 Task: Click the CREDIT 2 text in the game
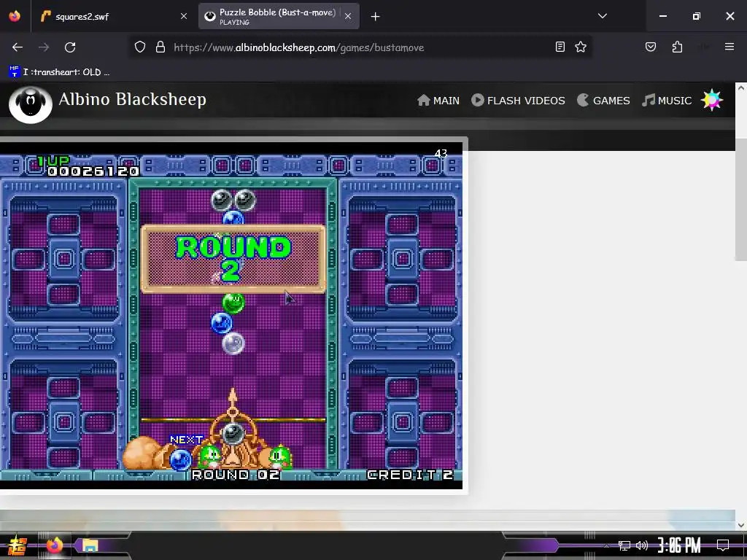(410, 474)
